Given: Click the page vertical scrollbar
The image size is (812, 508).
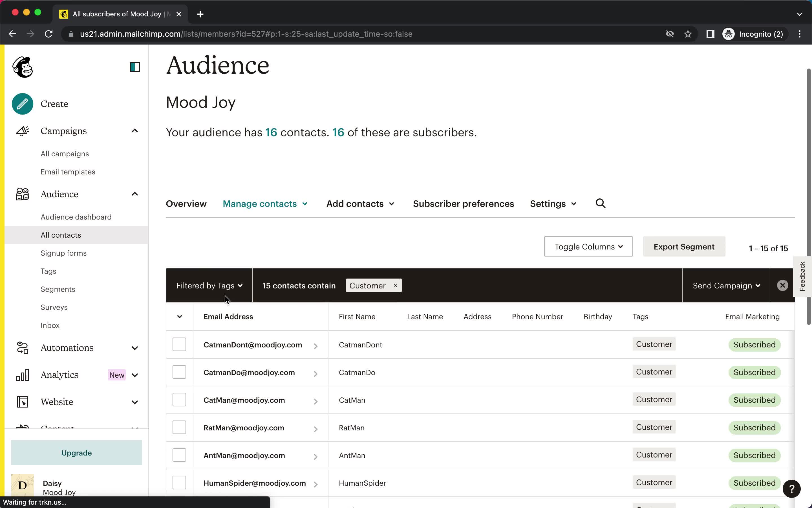Looking at the screenshot, I should pos(809,196).
